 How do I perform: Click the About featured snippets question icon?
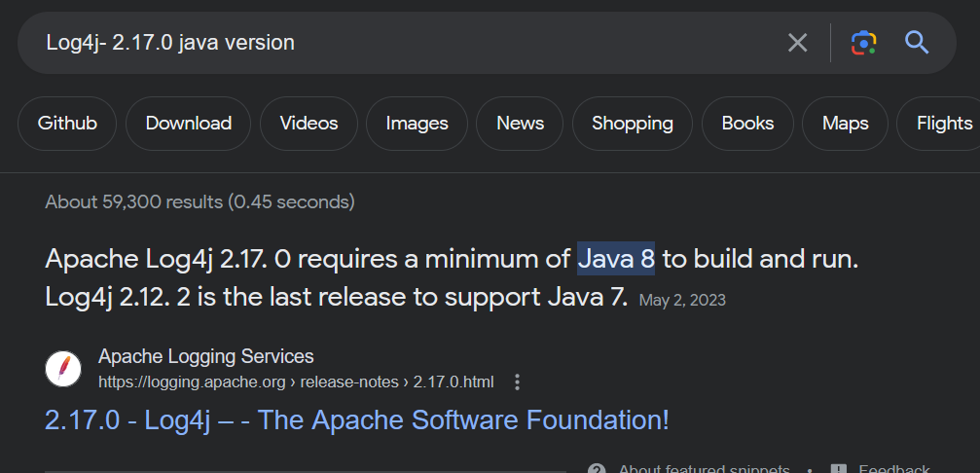(x=598, y=468)
